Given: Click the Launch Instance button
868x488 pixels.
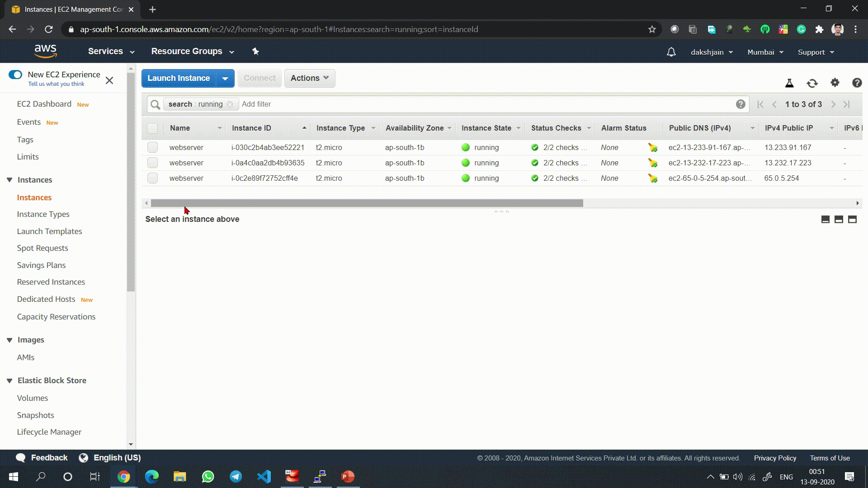Looking at the screenshot, I should (x=179, y=78).
